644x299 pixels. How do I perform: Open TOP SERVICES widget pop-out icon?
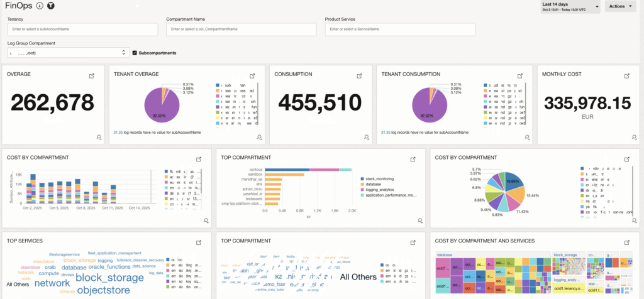199,242
